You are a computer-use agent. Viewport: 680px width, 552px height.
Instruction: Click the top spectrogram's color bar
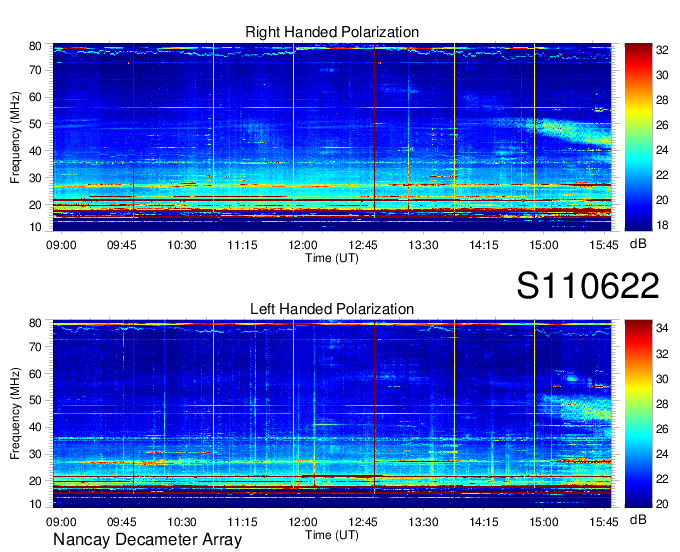(638, 137)
